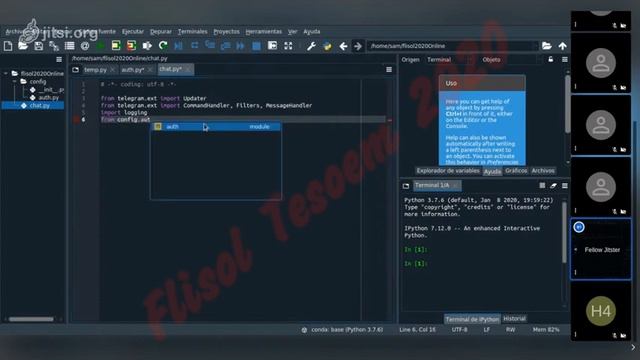This screenshot has width=640, height=360.
Task: Open Preferences wrench icon
Action: (x=311, y=46)
